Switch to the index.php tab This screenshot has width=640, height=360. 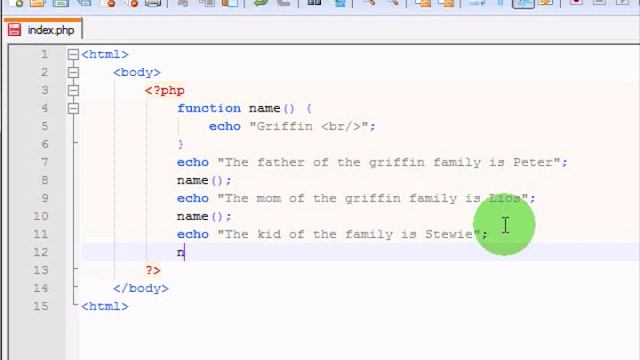43,30
